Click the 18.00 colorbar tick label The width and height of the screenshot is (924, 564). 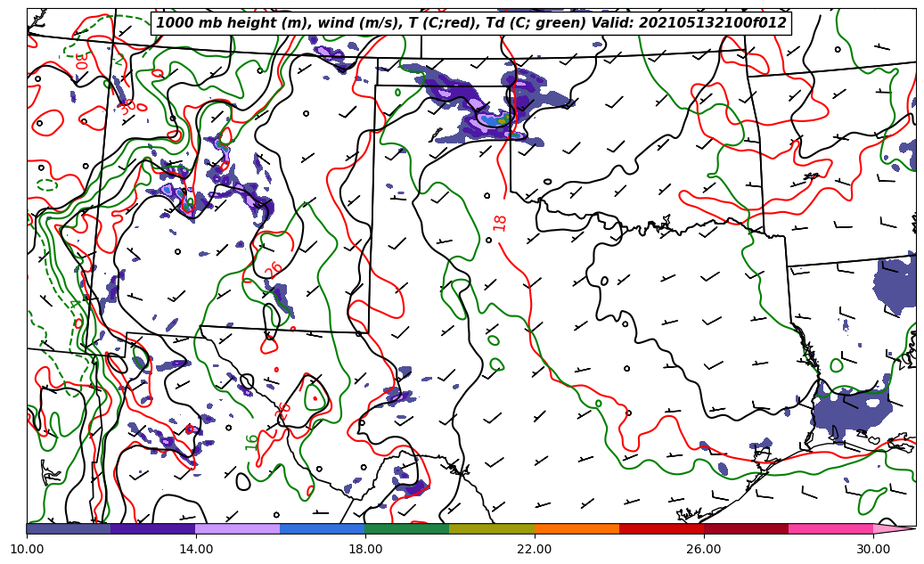[365, 549]
